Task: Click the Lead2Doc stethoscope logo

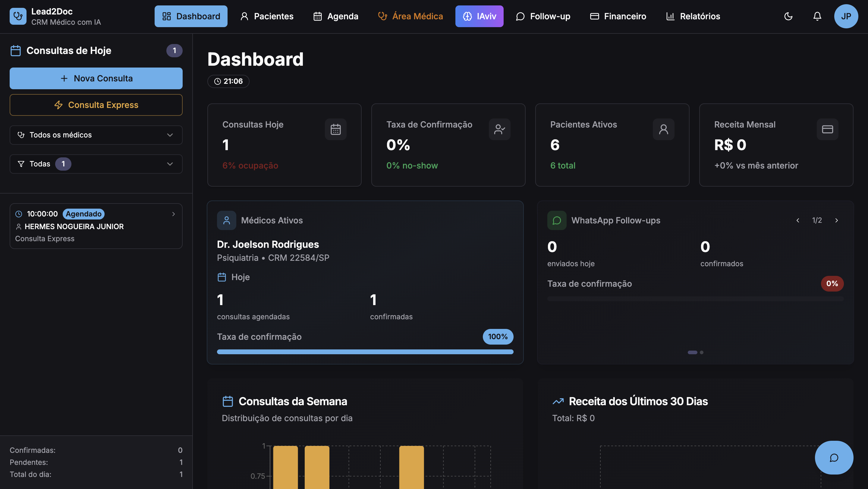Action: point(18,16)
